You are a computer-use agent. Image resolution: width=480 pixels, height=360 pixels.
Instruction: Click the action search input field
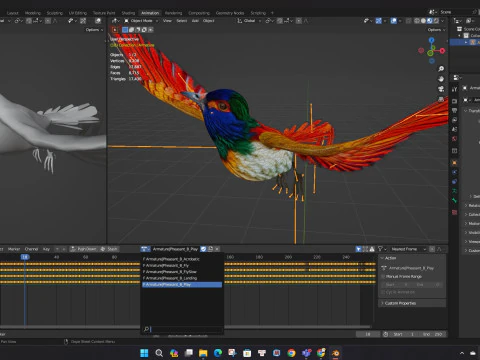182,329
